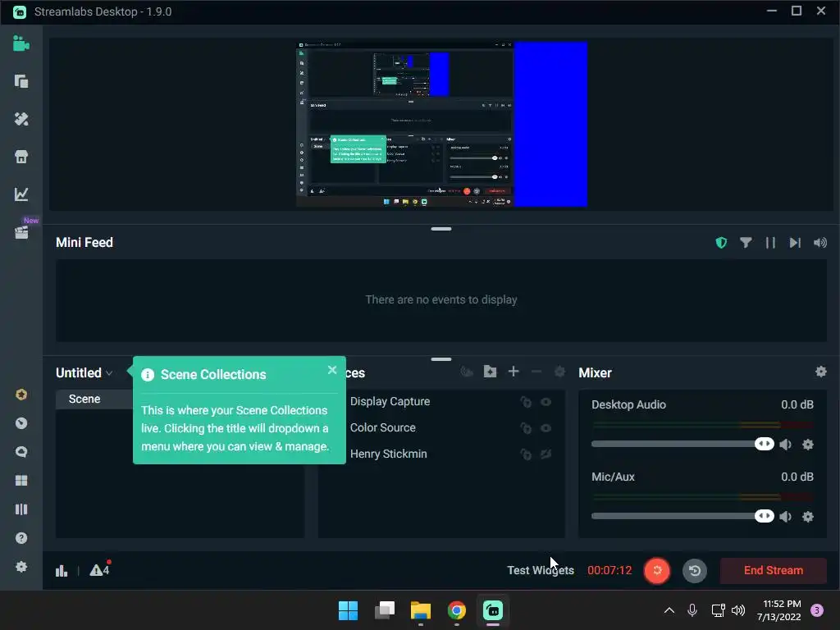Close the Scene Collections tooltip

pos(332,370)
